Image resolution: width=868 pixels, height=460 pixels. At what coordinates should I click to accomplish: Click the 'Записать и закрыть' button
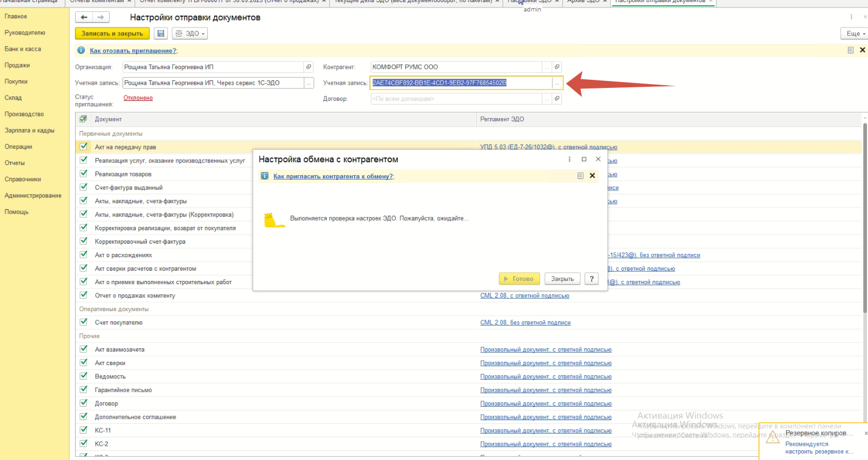coord(112,33)
